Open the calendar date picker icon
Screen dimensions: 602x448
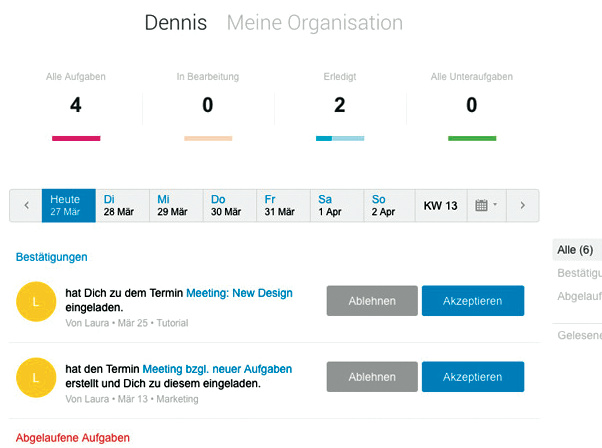485,206
